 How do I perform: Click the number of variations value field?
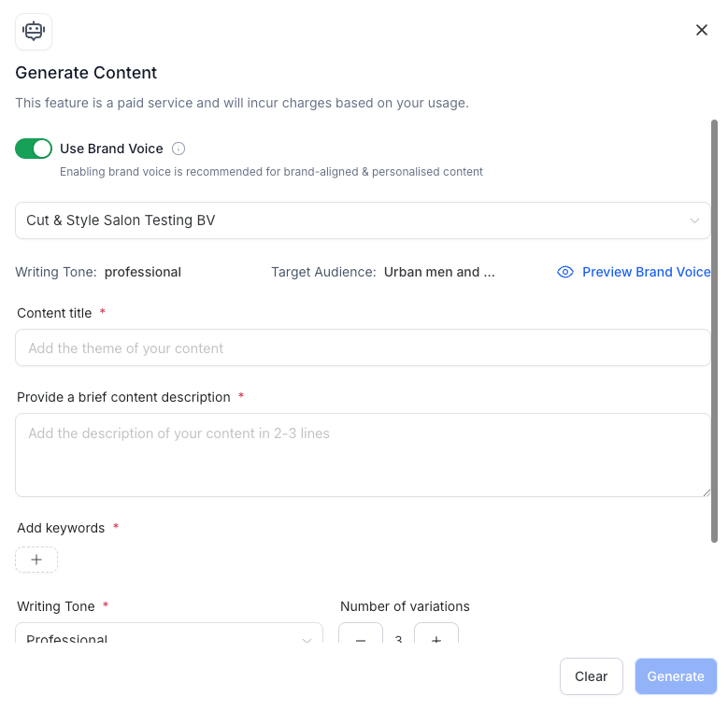[398, 639]
